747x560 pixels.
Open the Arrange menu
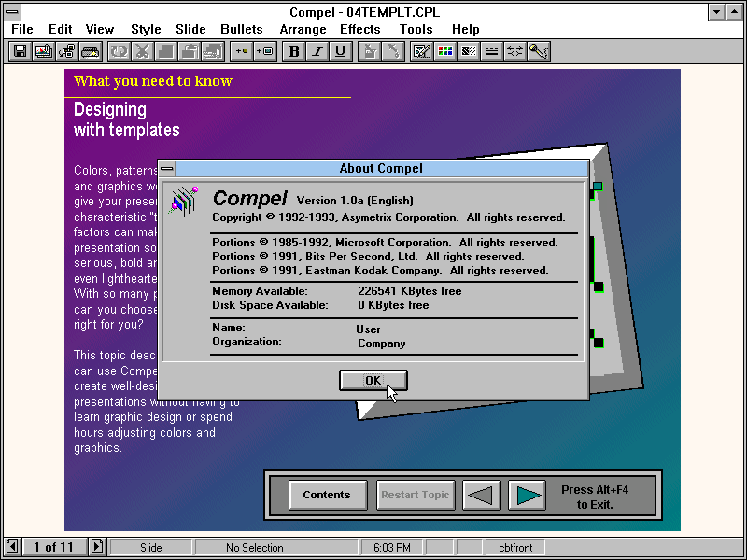tap(303, 30)
